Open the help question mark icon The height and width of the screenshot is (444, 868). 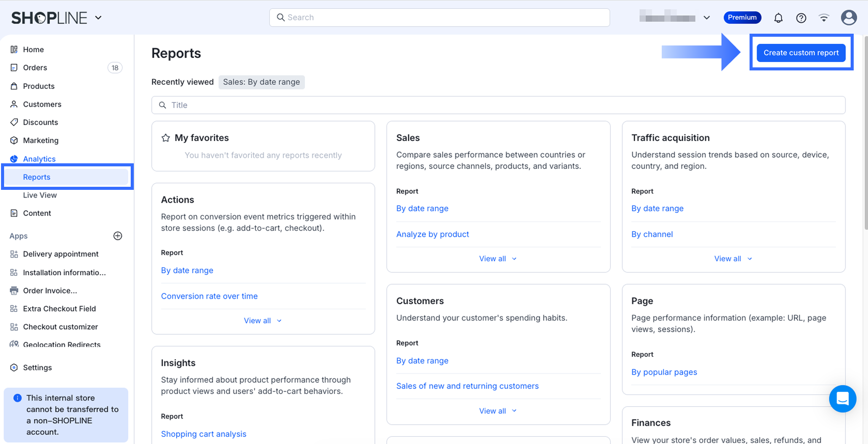click(x=801, y=18)
